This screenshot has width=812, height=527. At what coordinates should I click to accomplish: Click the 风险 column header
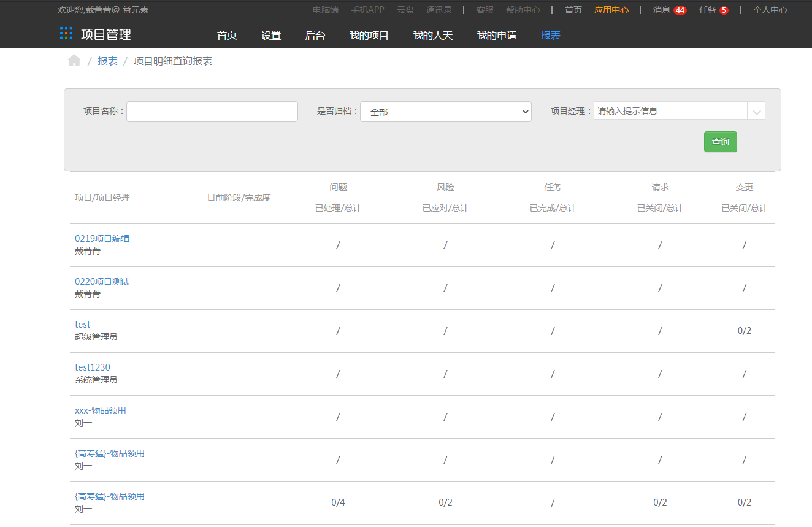click(x=446, y=187)
